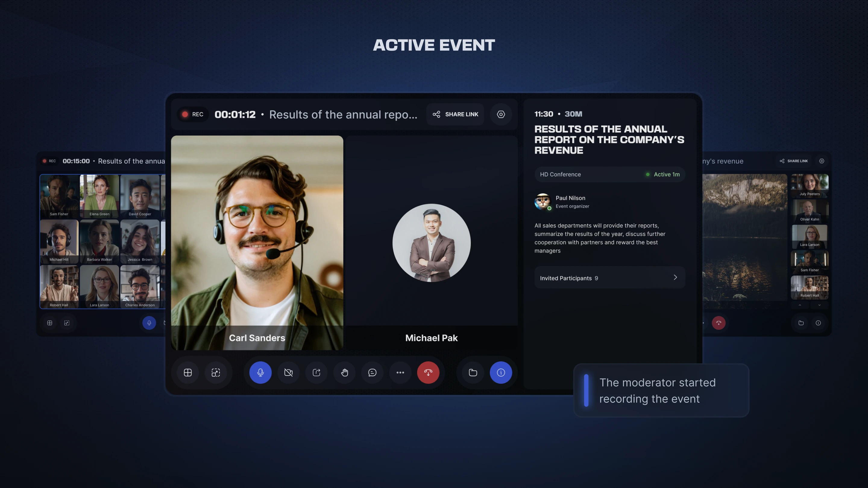868x488 pixels.
Task: Click the fullscreen expand icon
Action: [x=216, y=373]
